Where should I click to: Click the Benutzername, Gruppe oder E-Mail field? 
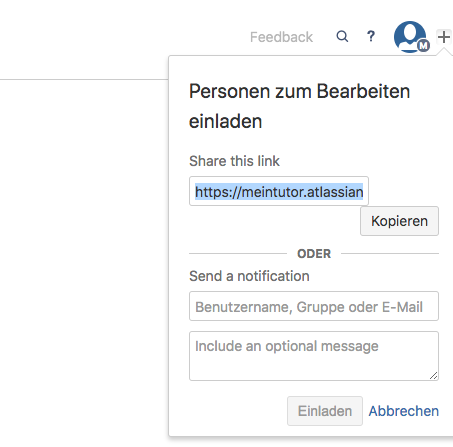(x=314, y=306)
